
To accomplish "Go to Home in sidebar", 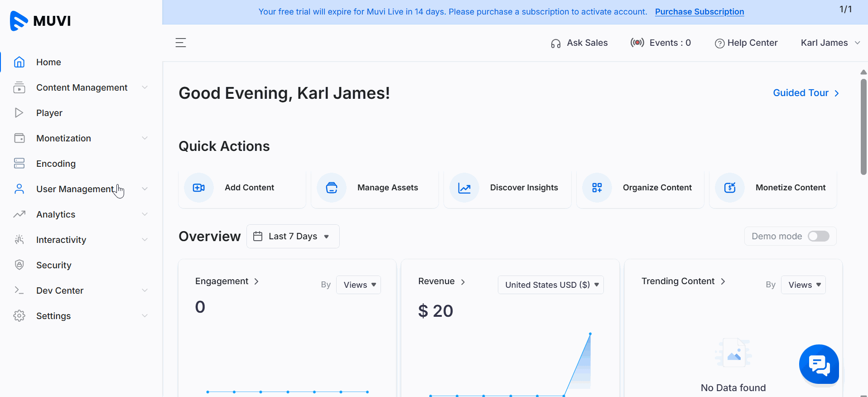I will [48, 62].
